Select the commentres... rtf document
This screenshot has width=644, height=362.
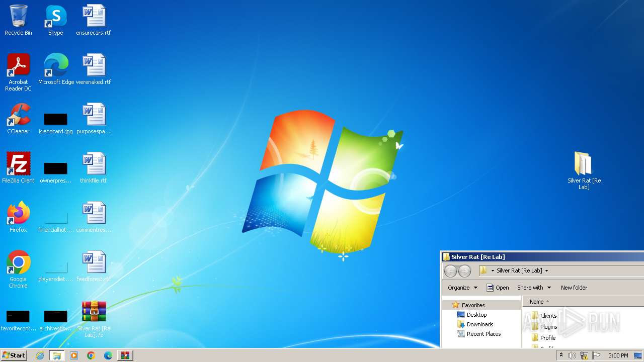94,217
